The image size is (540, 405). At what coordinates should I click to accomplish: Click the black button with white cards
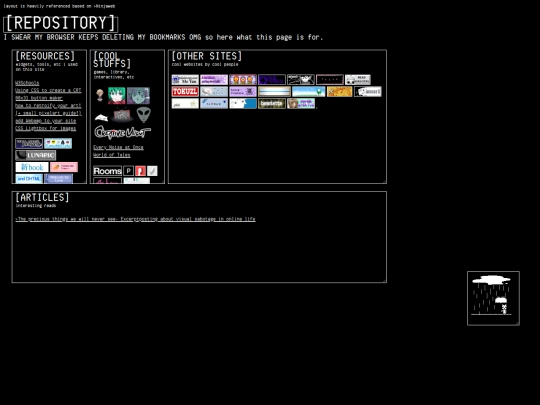coord(368,92)
